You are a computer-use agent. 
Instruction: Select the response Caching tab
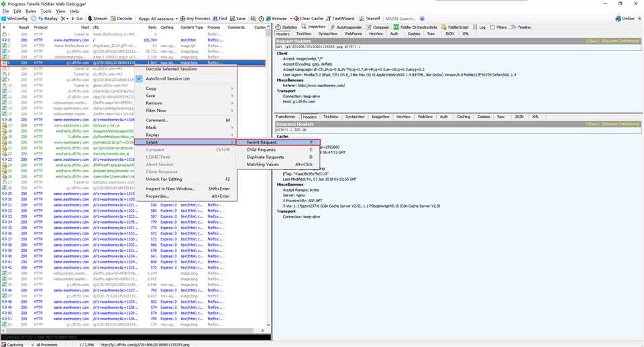464,117
